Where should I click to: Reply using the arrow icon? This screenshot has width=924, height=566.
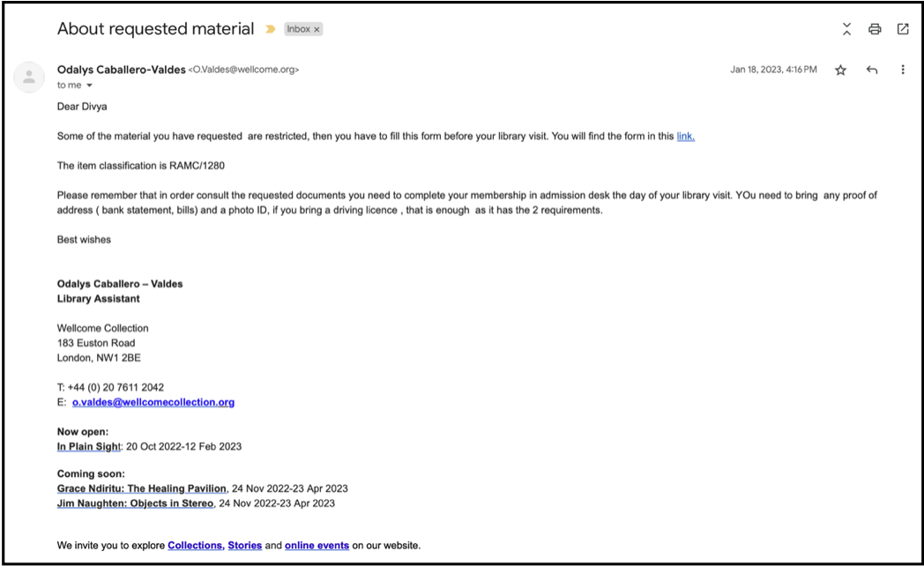click(x=872, y=70)
